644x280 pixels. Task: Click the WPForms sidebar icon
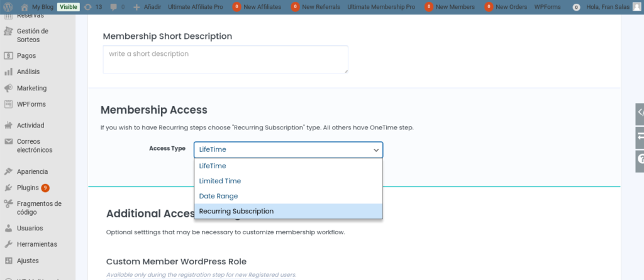tap(8, 104)
